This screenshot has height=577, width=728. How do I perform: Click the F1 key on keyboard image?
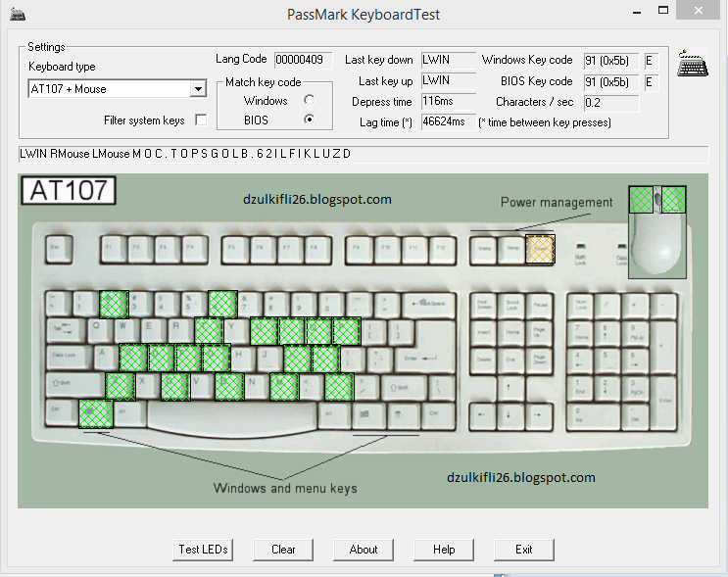pyautogui.click(x=114, y=249)
